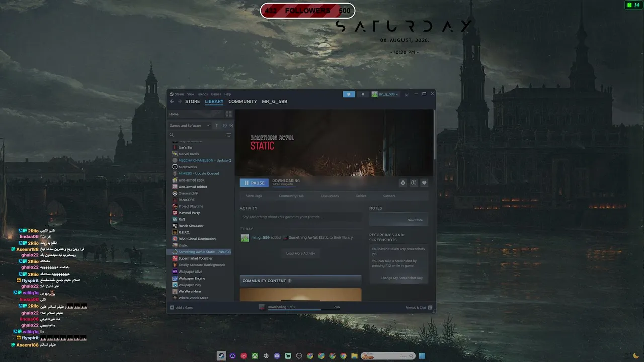Collapse library sections with the up-arrow button
This screenshot has width=644, height=362.
coord(217,125)
